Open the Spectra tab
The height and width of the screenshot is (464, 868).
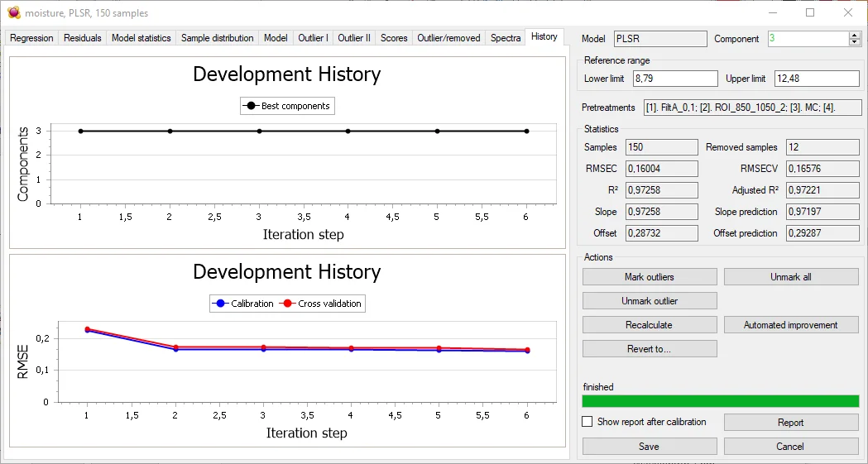coord(506,38)
